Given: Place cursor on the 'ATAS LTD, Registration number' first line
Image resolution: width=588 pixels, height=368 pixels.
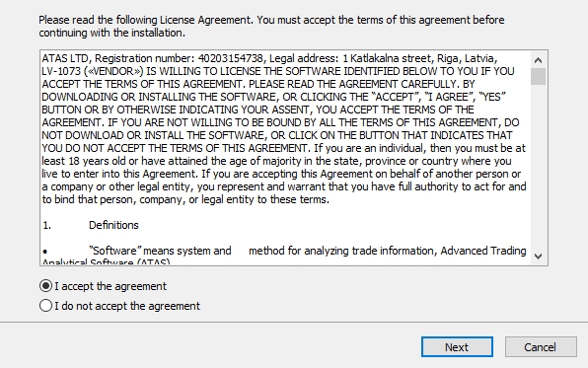Looking at the screenshot, I should [269, 58].
